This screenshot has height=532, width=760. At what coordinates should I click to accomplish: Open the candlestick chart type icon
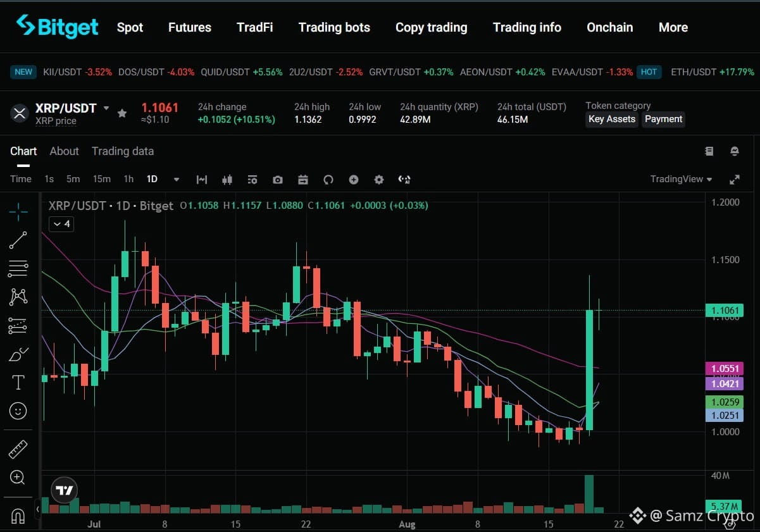pyautogui.click(x=227, y=180)
